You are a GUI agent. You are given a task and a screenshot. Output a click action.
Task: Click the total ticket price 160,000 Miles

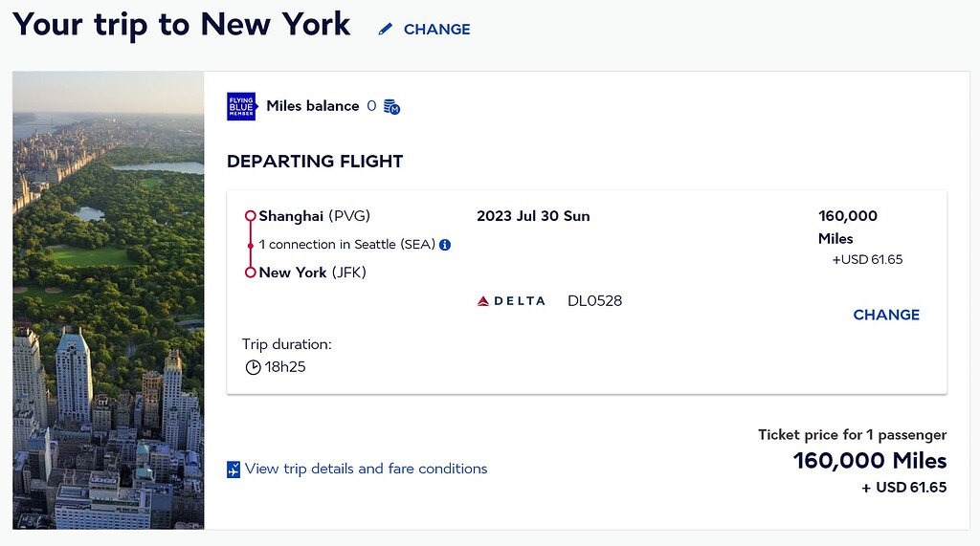869,461
